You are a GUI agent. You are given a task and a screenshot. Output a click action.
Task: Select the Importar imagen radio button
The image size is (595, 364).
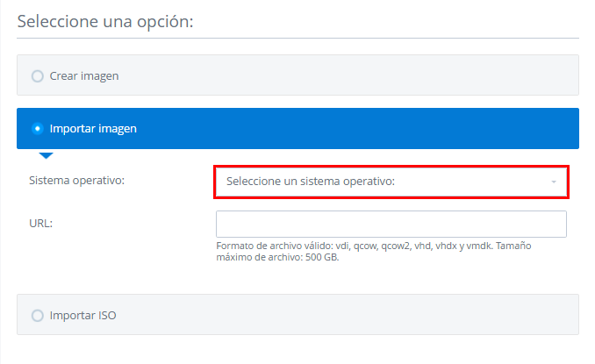(37, 129)
